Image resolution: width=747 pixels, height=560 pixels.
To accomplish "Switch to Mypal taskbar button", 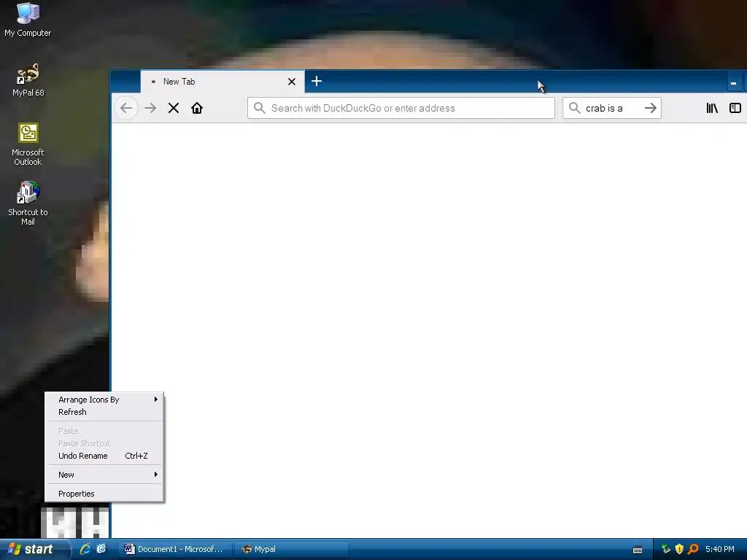I will [292, 549].
